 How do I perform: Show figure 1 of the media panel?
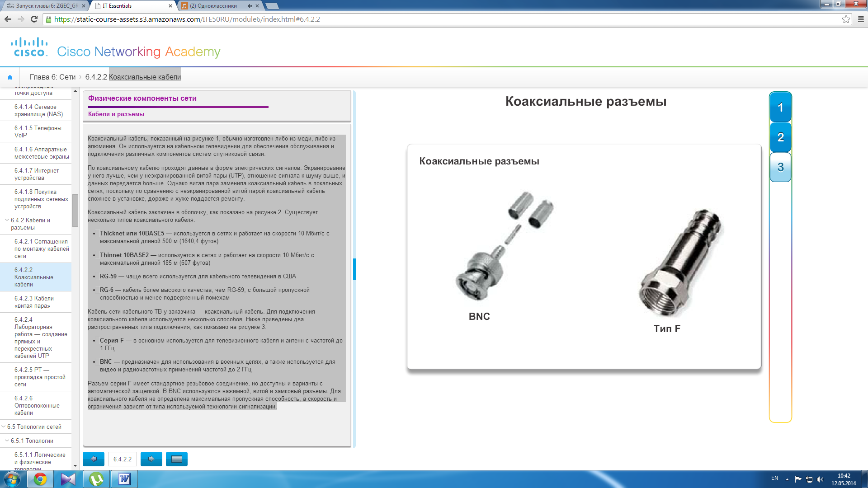point(780,108)
